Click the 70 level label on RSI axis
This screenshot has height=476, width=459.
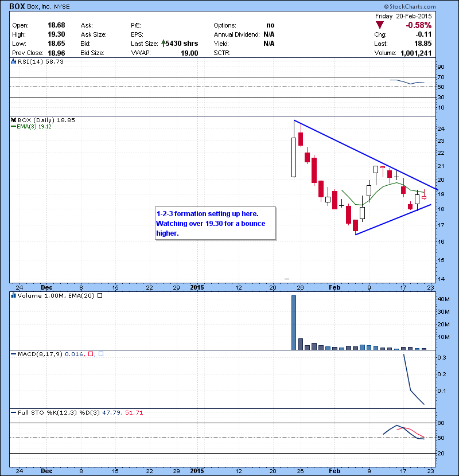(441, 77)
